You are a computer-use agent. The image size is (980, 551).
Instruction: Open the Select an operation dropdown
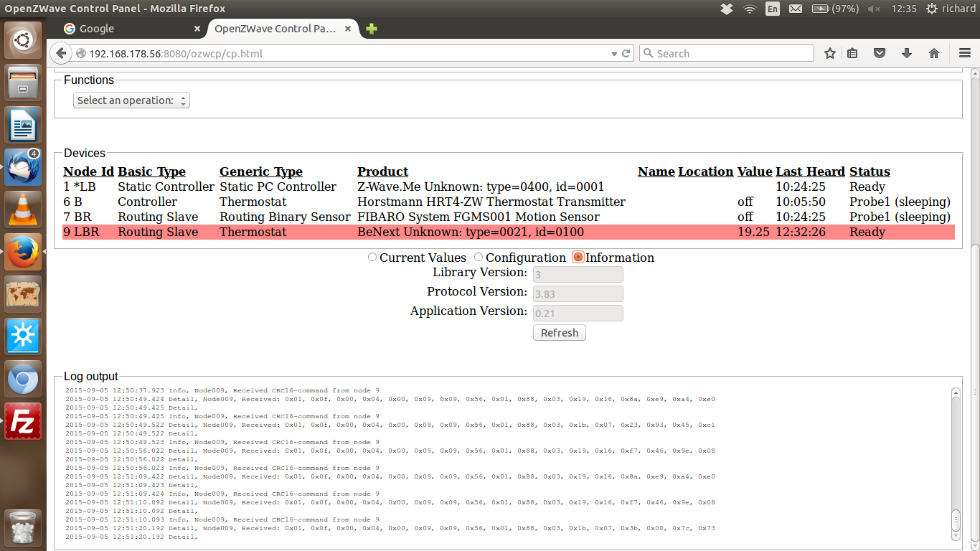[131, 100]
